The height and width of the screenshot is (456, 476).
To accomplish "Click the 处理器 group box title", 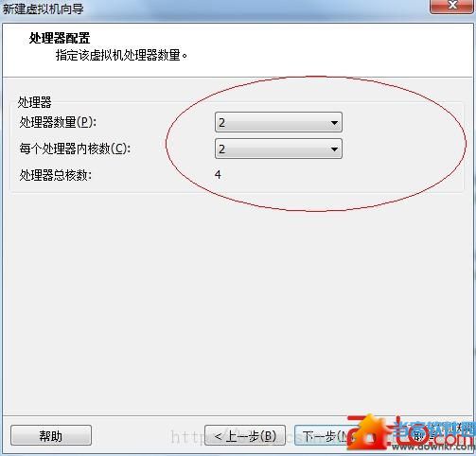I will pos(34,102).
